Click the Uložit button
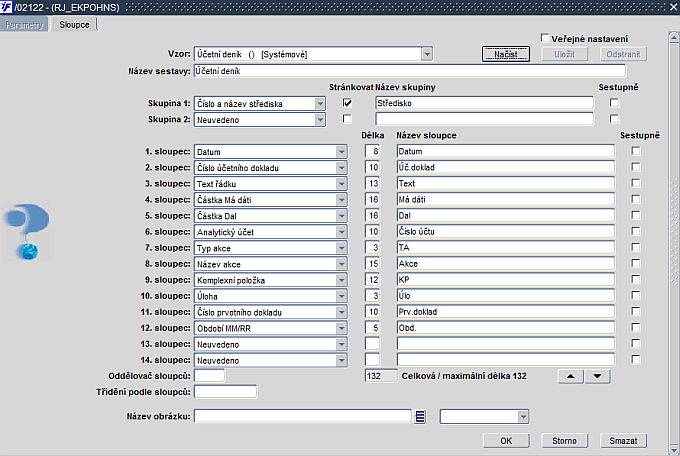Image resolution: width=680 pixels, height=456 pixels. (x=564, y=54)
